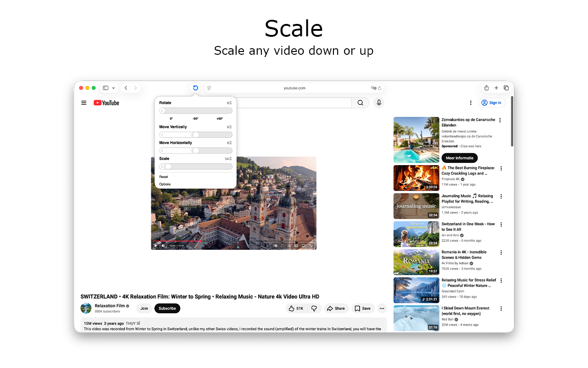Play the video with the play button
Screen dimensions: 588x368
coord(155,246)
